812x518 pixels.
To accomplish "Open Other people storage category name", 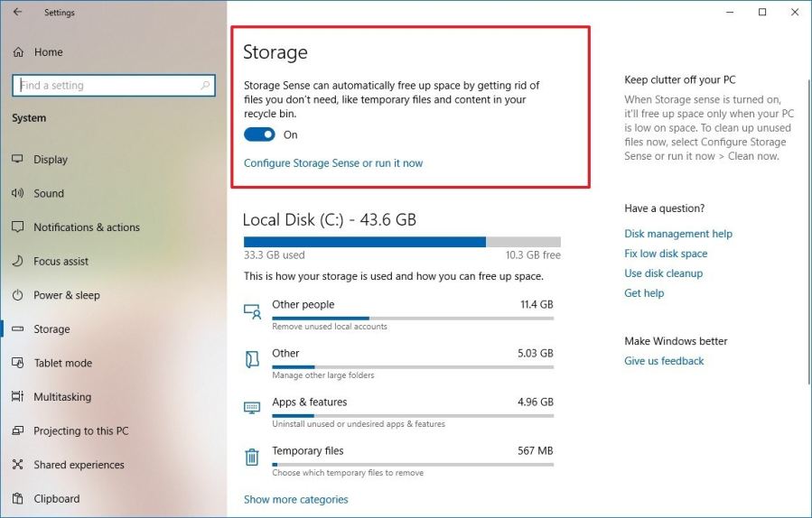I will [303, 304].
